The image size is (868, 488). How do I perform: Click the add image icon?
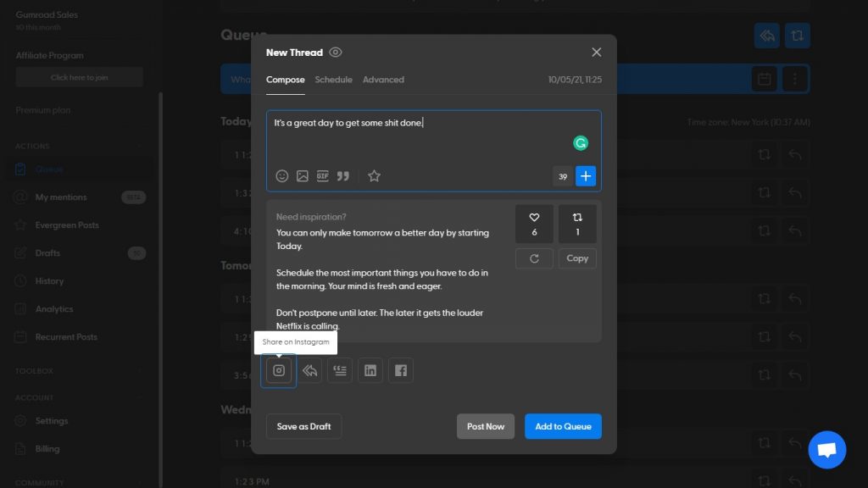click(303, 176)
